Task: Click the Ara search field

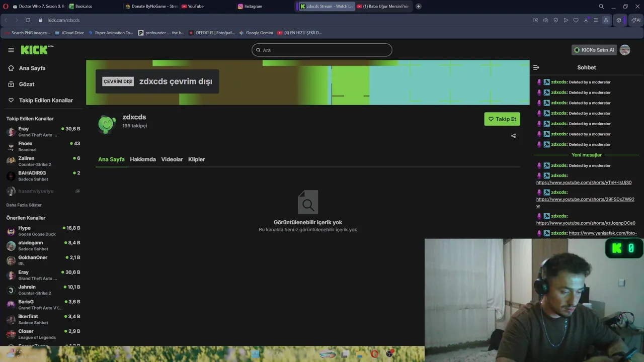Action: pos(322,50)
